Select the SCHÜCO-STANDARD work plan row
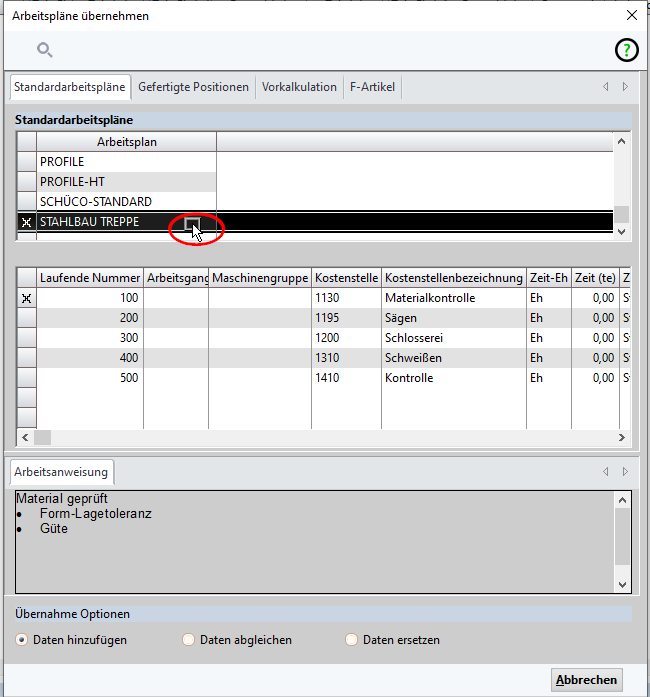Image resolution: width=650 pixels, height=697 pixels. point(96,202)
